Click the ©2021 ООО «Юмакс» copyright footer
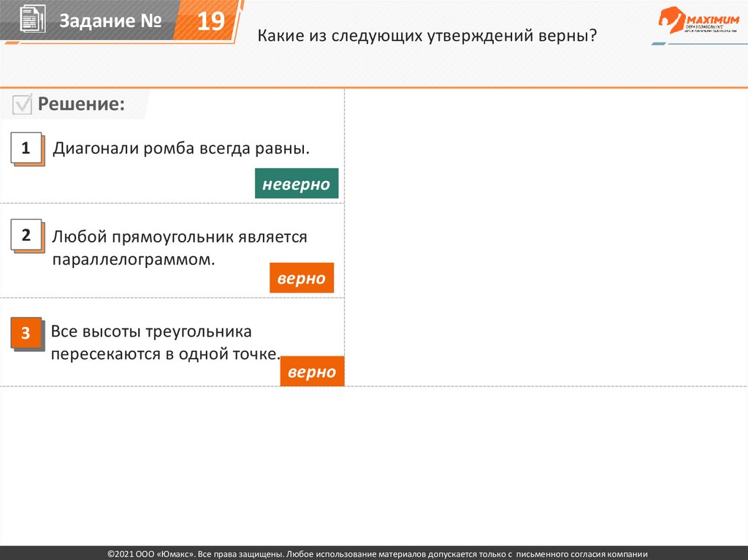The image size is (748, 560). point(378,554)
